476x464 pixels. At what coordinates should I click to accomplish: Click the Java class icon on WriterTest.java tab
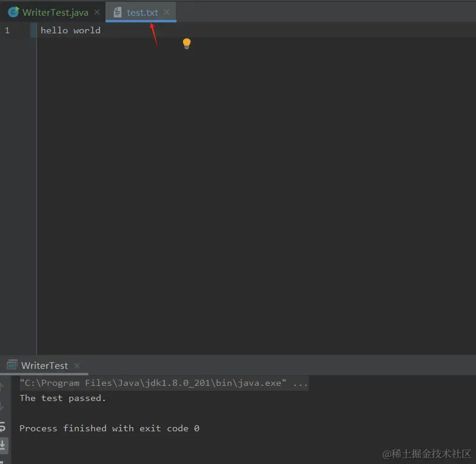click(x=13, y=12)
